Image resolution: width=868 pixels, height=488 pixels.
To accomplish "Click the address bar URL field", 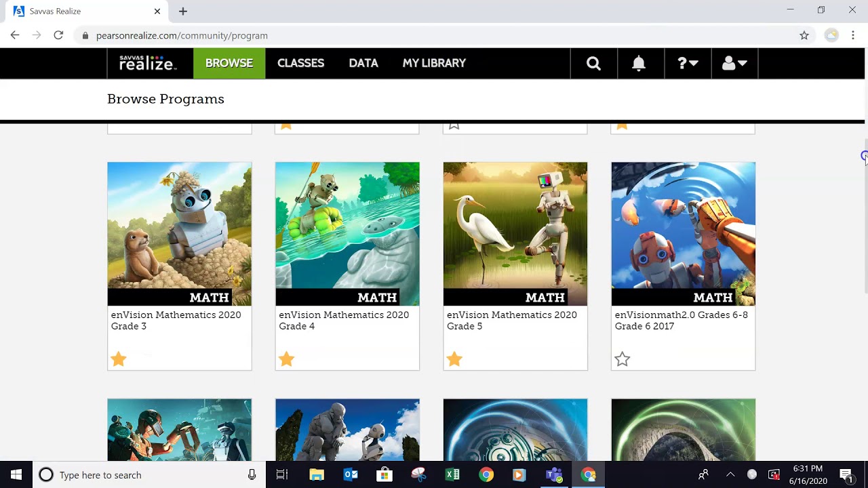I will coord(434,35).
